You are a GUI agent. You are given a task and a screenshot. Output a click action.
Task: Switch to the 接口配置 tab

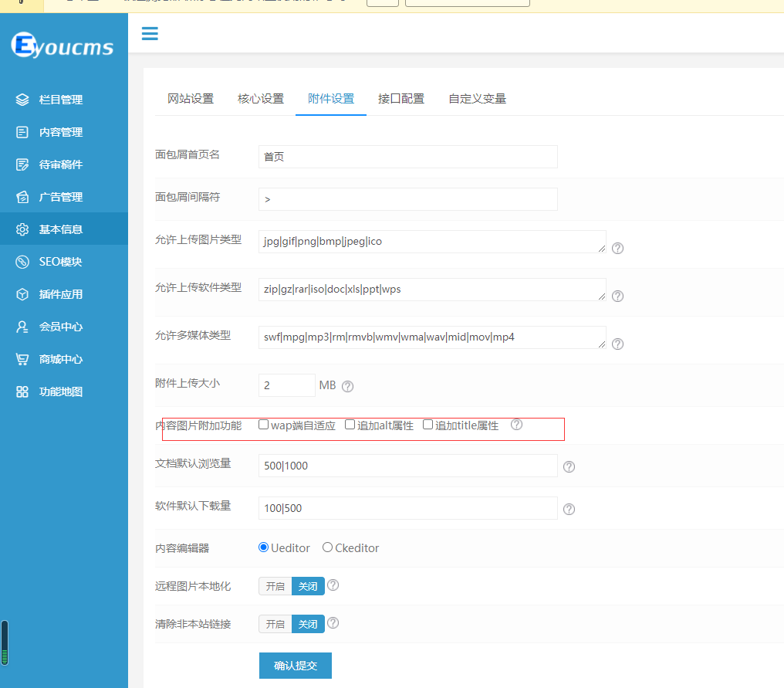point(401,98)
